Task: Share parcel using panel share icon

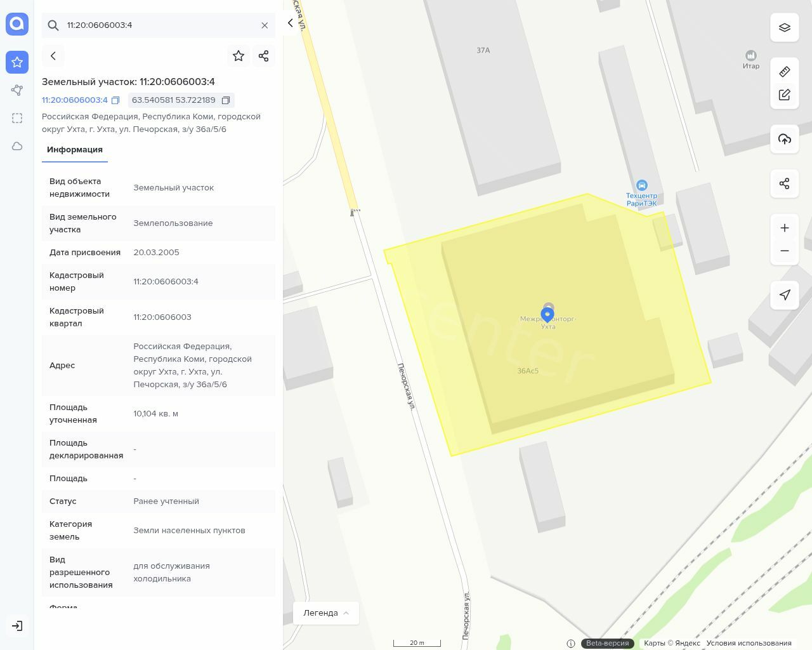Action: click(x=264, y=56)
